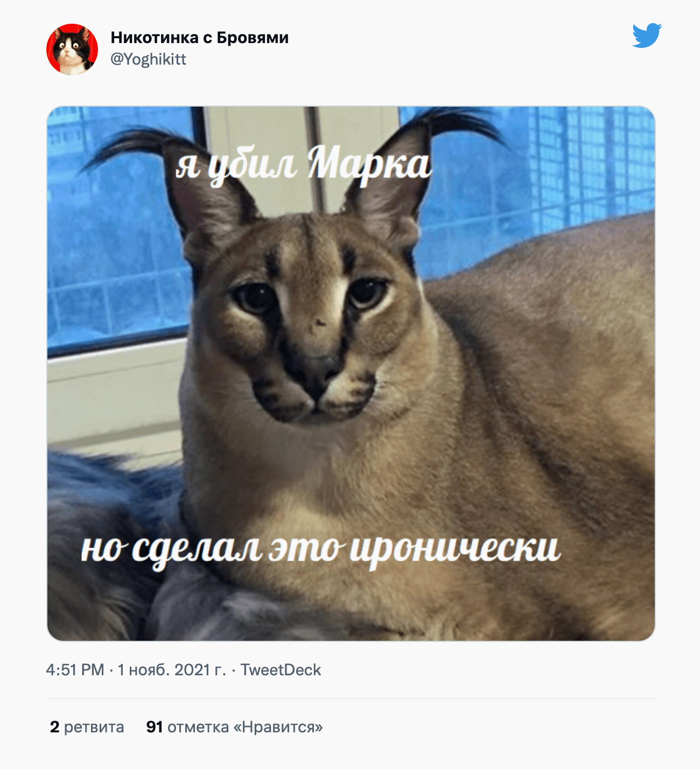Click the caption «но сделал это иронически»
This screenshot has height=769, width=700.
click(320, 549)
